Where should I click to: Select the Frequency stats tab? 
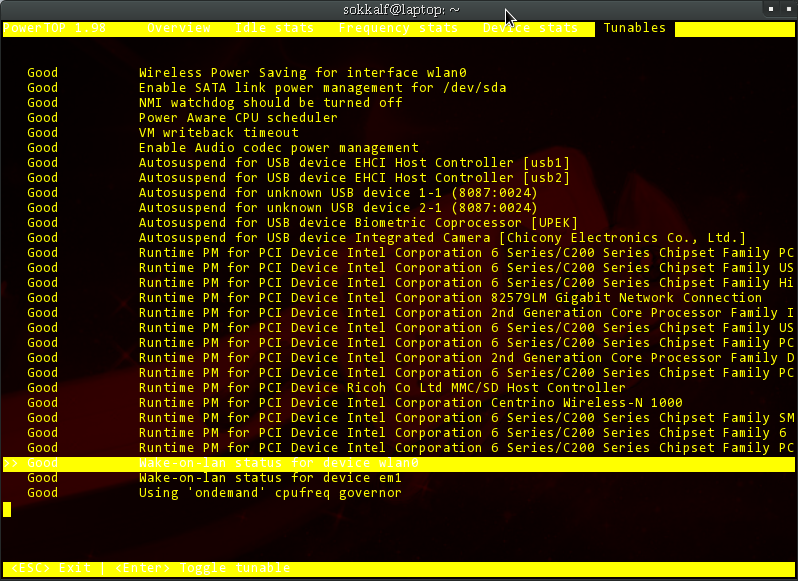[x=398, y=28]
